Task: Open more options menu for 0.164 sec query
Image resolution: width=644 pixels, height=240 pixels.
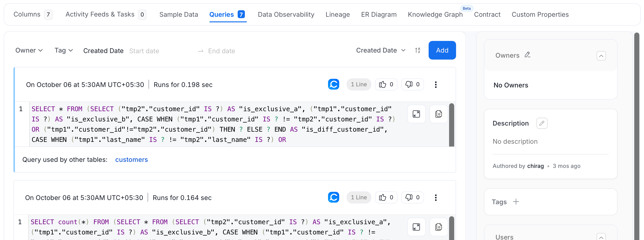Action: pos(436,198)
